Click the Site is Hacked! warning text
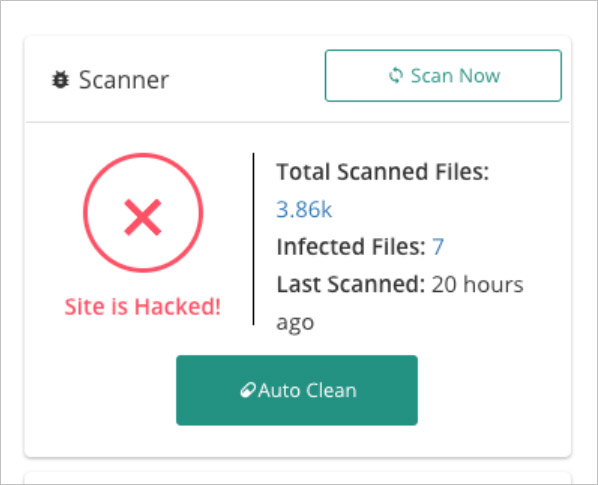Viewport: 598px width, 485px height. 143,307
